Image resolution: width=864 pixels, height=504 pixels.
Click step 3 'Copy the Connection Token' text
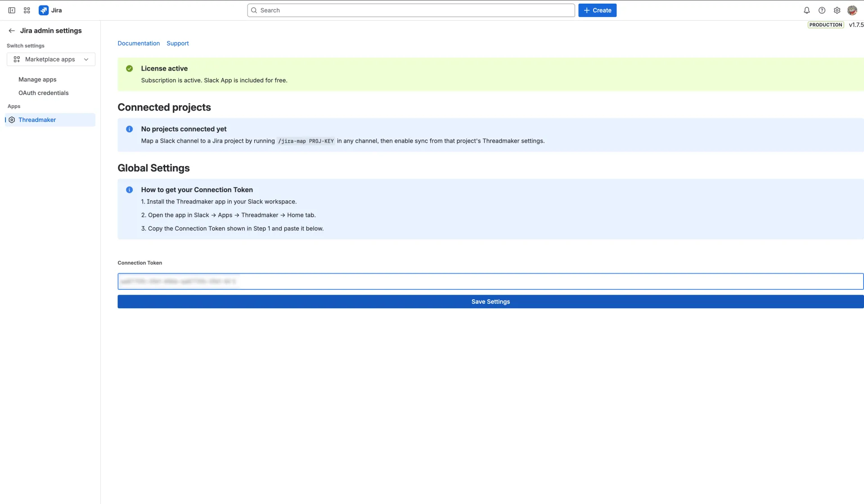click(232, 229)
